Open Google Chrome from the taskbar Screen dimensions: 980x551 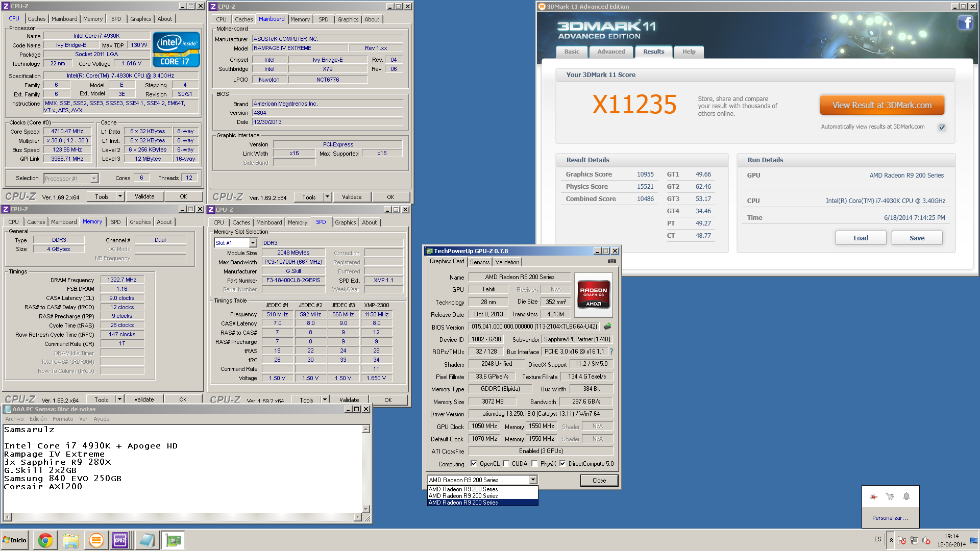pos(45,540)
